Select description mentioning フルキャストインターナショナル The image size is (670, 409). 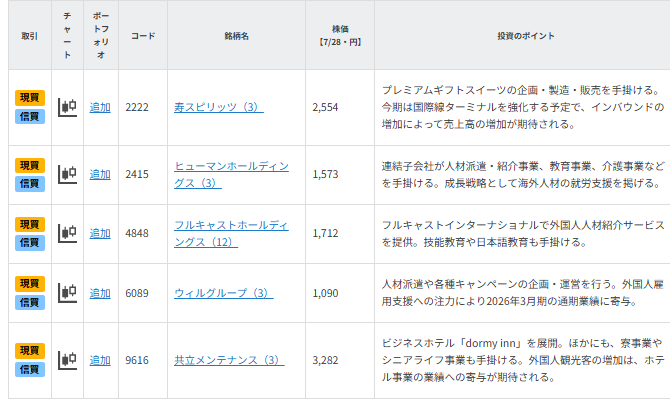pyautogui.click(x=523, y=233)
